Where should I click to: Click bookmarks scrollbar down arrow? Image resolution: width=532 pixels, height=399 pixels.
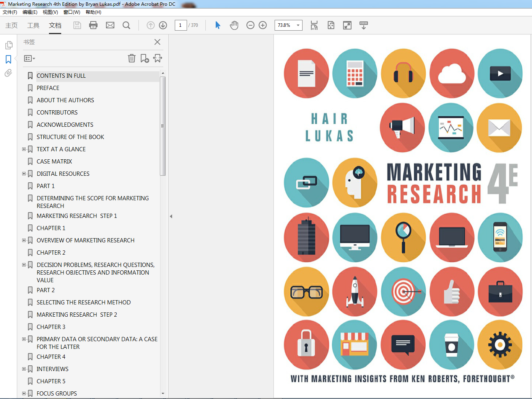click(163, 393)
